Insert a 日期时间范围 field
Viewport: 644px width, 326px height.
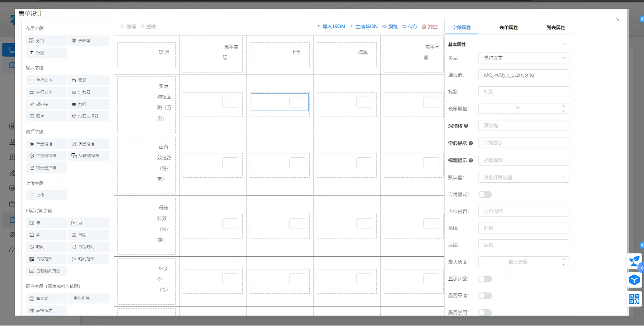click(46, 271)
